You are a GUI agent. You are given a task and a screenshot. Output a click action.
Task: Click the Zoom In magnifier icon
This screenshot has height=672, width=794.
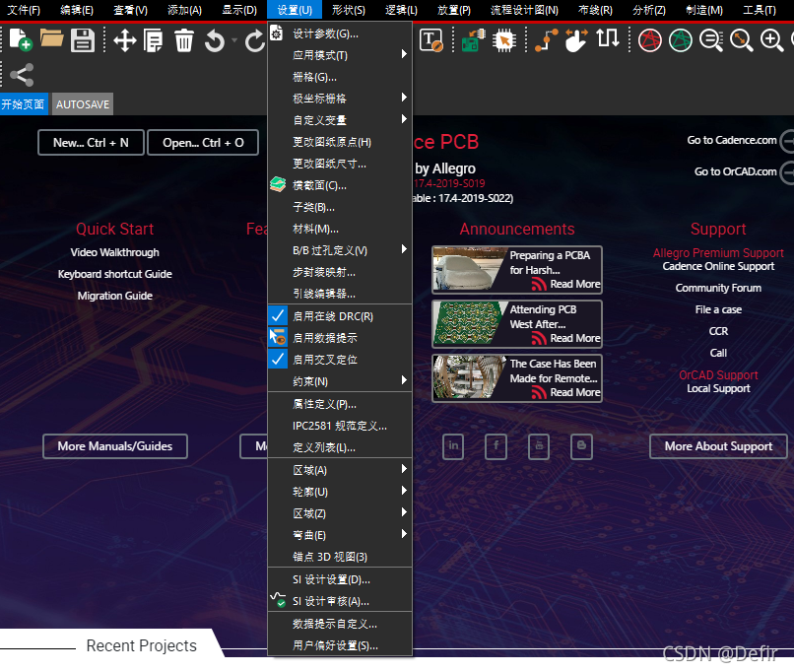pos(772,40)
